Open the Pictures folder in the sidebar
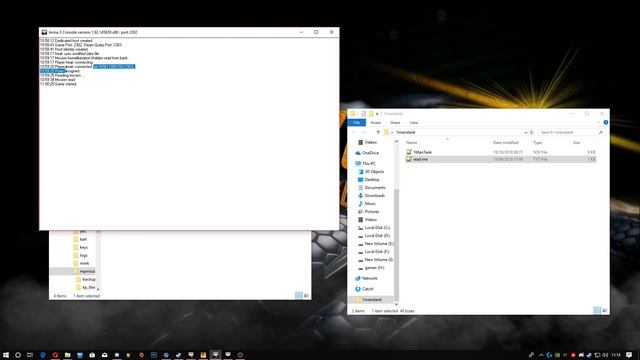This screenshot has width=640, height=360. click(372, 211)
